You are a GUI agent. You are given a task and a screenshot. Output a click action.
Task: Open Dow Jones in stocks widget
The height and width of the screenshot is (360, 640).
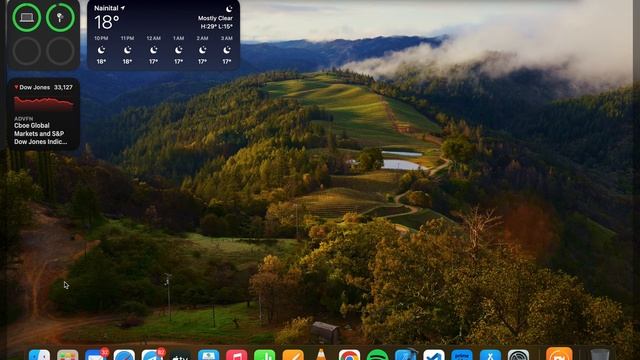click(35, 87)
